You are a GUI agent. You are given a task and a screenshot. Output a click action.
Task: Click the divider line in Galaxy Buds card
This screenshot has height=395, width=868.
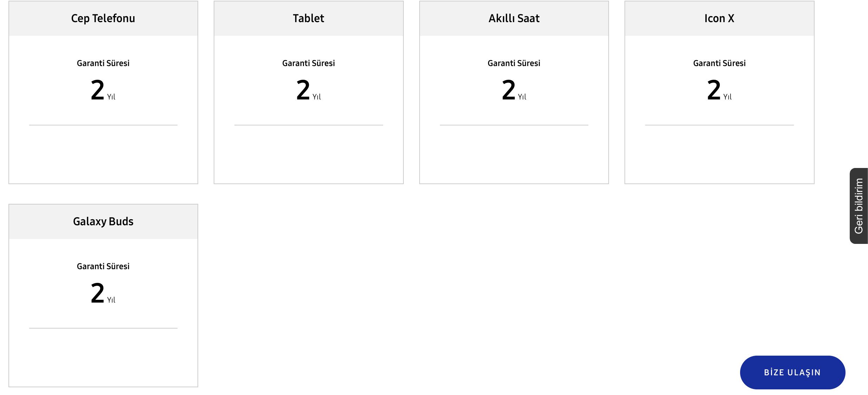(103, 328)
